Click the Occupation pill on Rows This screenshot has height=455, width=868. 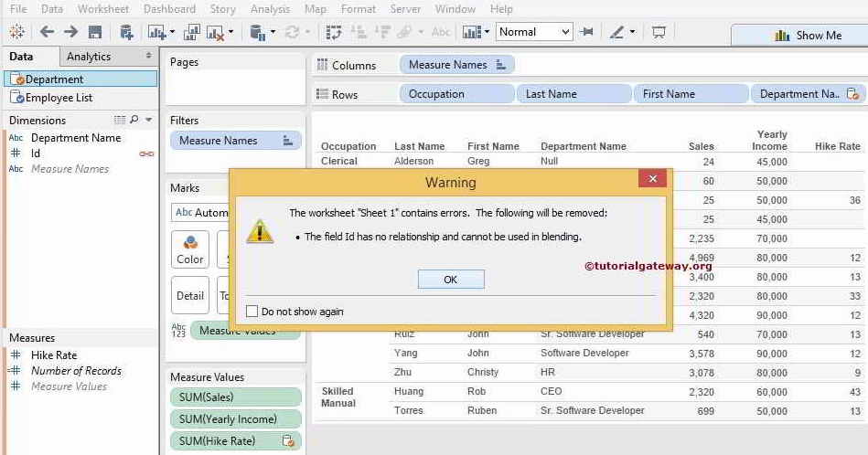coord(456,94)
